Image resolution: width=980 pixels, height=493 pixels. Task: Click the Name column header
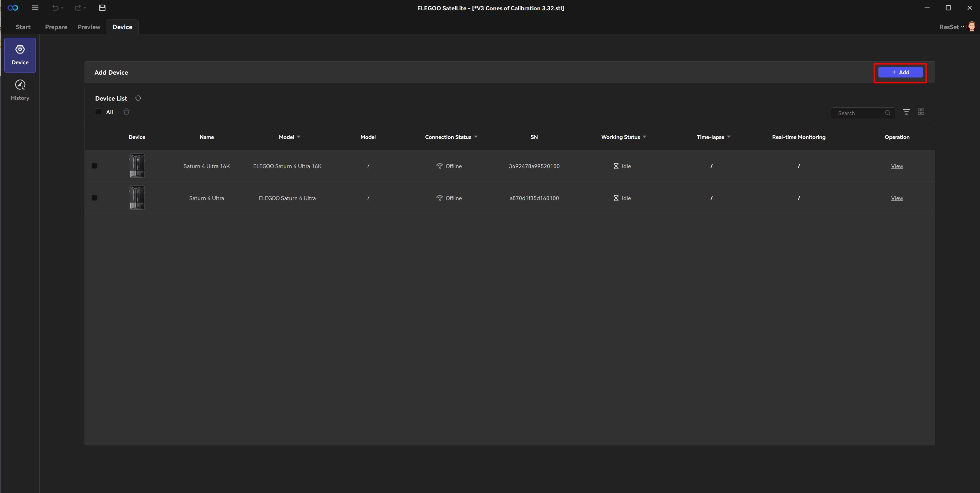pos(207,137)
